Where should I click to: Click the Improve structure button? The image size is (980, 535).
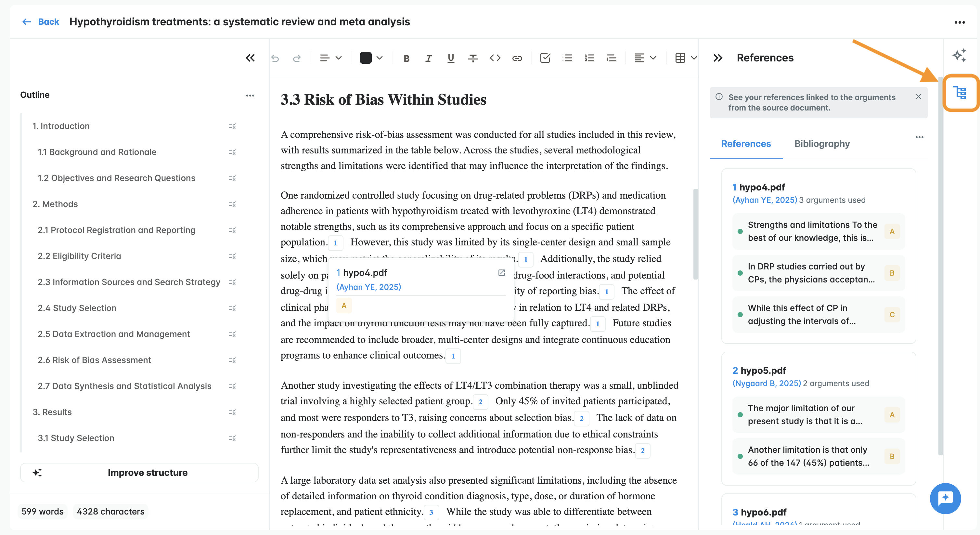click(139, 473)
